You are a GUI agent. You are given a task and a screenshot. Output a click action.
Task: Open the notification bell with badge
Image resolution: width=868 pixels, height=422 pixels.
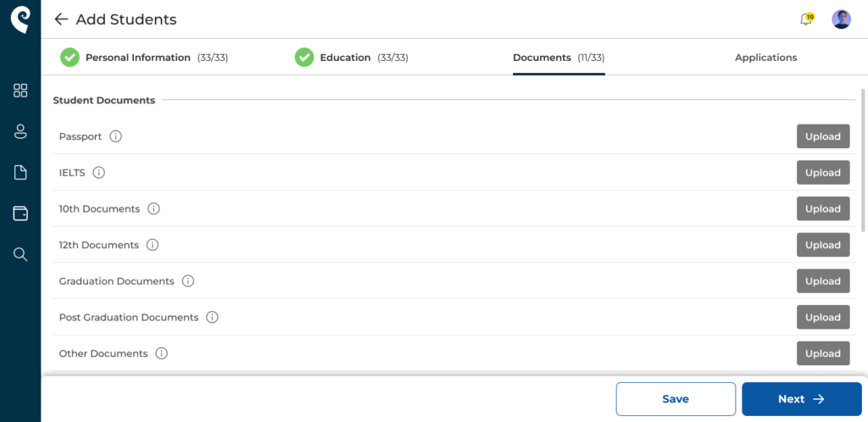[x=807, y=19]
